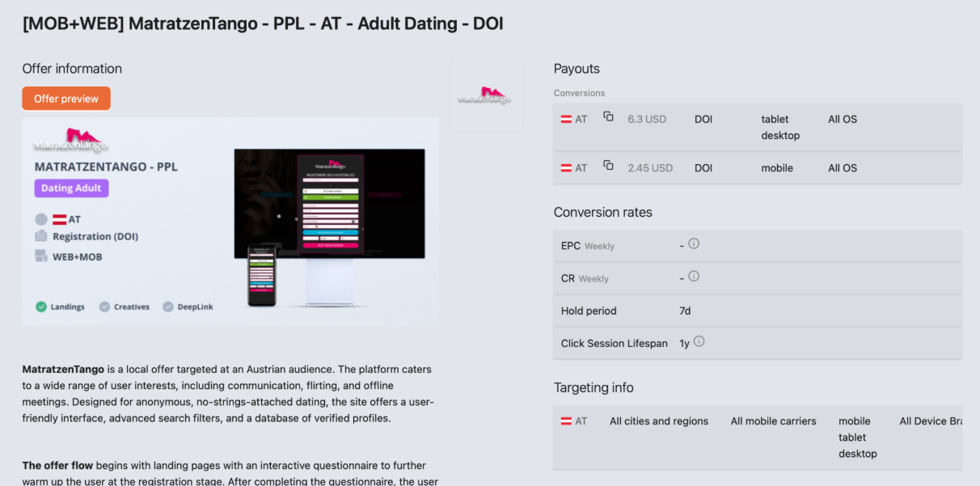Viewport: 980px width, 486px height.
Task: Select the 'Conversions' label under Payouts
Action: pos(579,93)
